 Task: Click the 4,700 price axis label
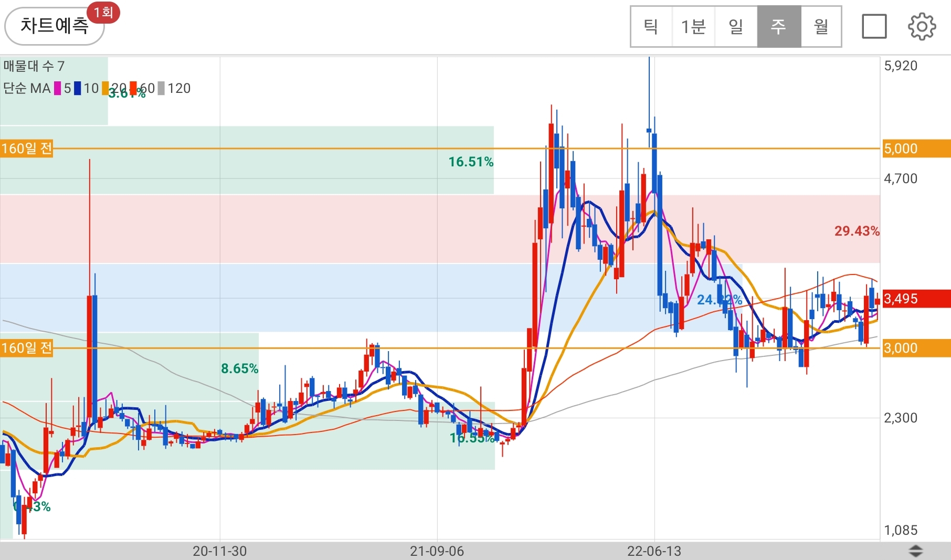click(x=901, y=178)
